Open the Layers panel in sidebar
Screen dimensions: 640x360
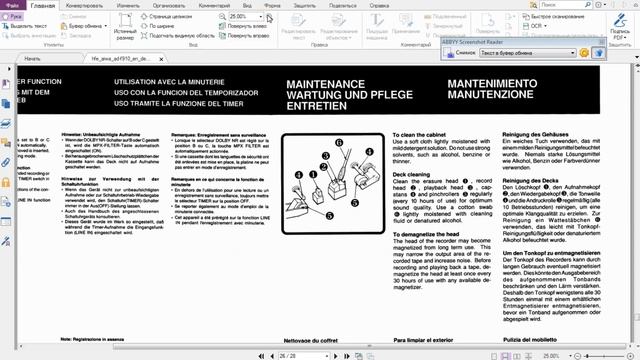pyautogui.click(x=6, y=123)
